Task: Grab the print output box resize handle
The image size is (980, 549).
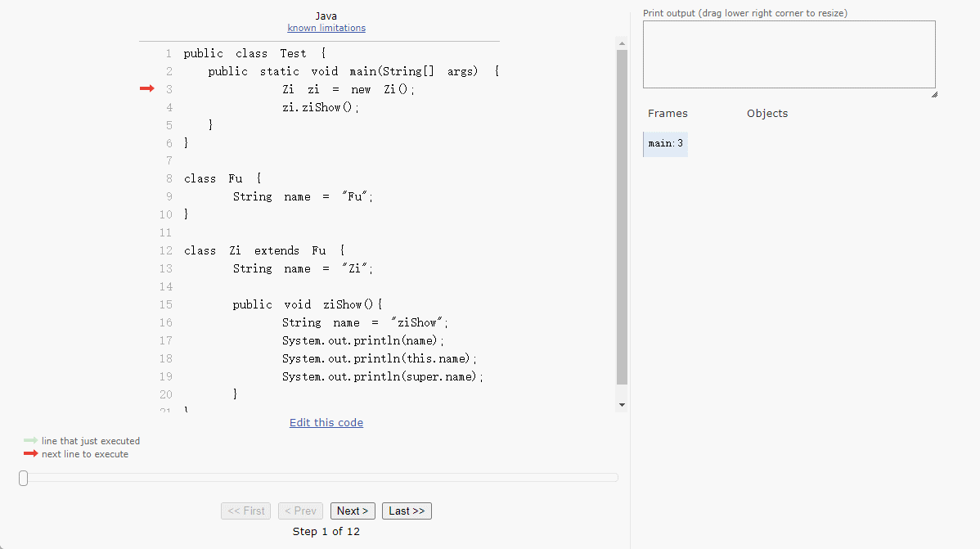Action: [933, 94]
